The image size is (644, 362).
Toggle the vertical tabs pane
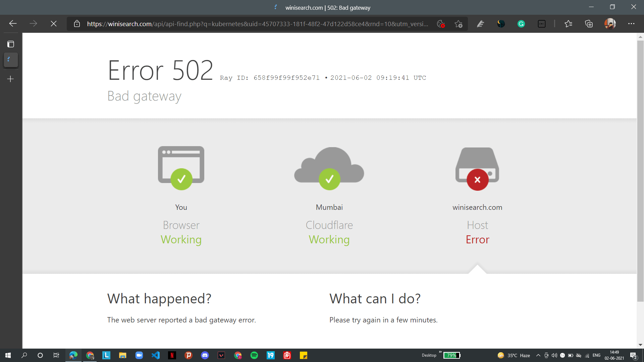[11, 44]
